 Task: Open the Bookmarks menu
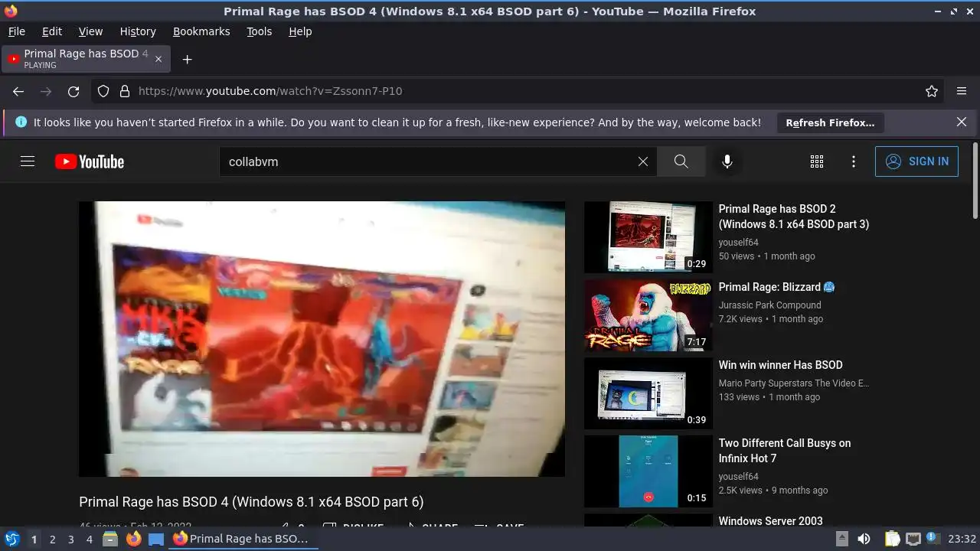201,31
